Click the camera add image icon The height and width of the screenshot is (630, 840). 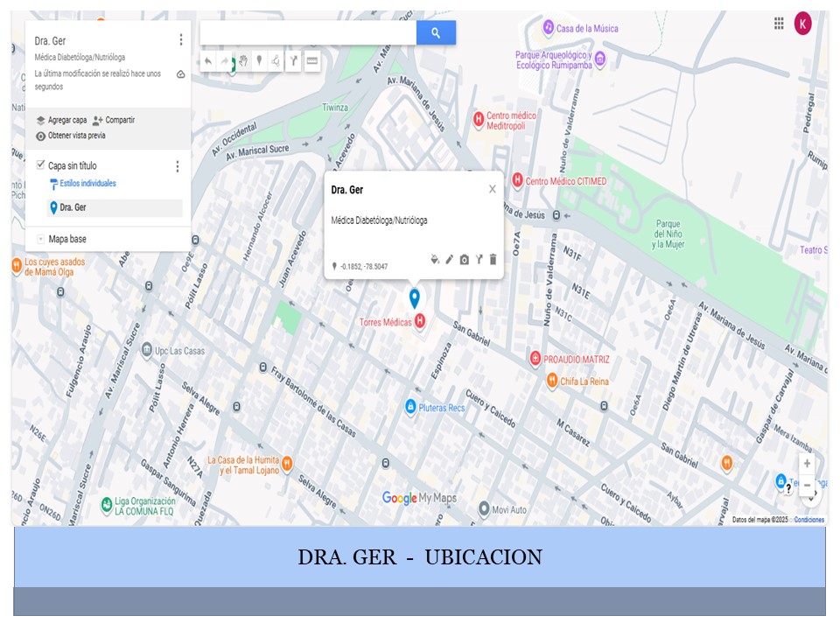click(465, 259)
